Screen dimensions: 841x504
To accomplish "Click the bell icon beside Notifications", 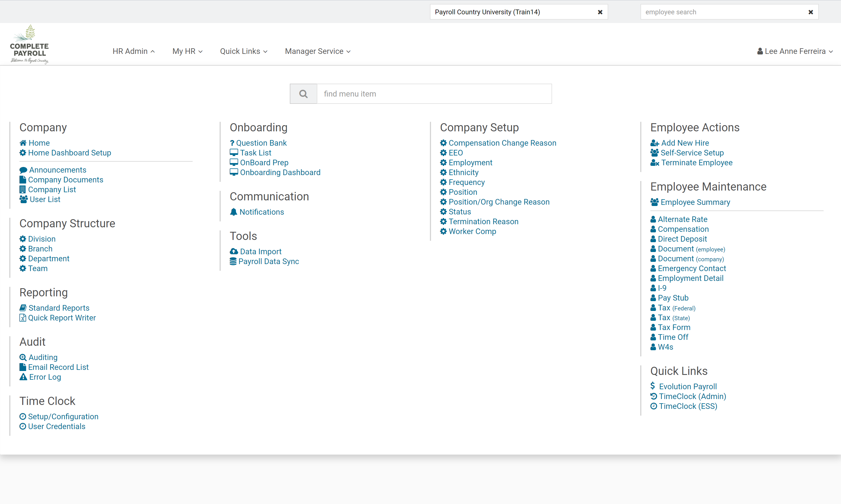I will pos(233,212).
